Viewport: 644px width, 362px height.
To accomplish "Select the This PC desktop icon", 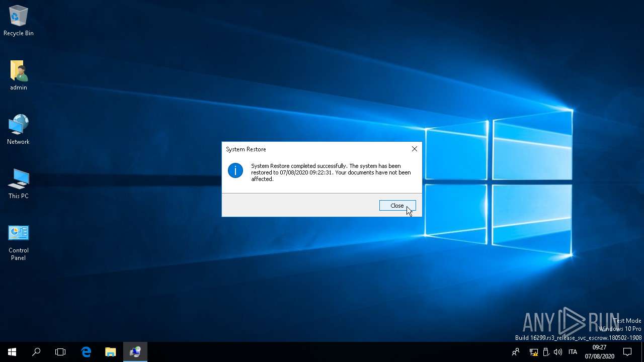I will [19, 184].
